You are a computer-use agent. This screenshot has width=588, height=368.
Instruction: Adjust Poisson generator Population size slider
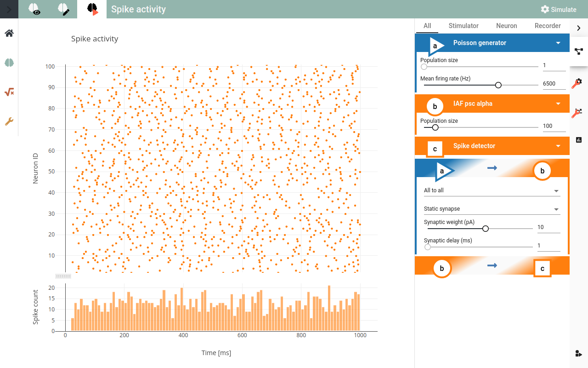481,66
